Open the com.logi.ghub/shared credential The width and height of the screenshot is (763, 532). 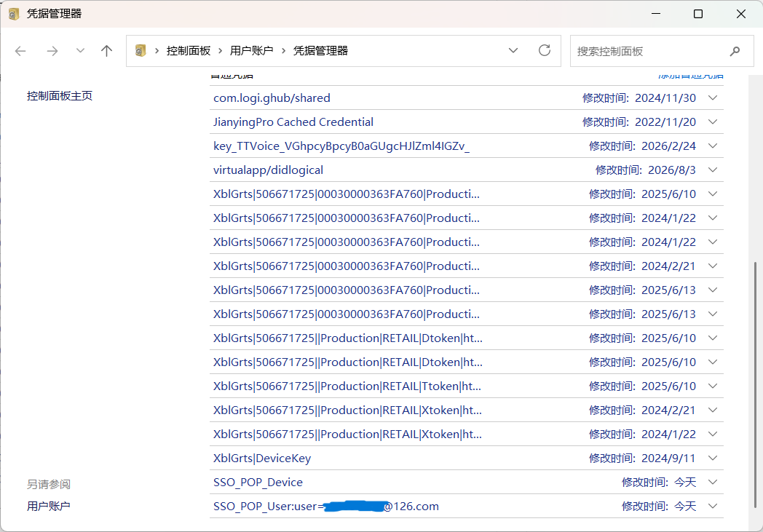click(272, 98)
